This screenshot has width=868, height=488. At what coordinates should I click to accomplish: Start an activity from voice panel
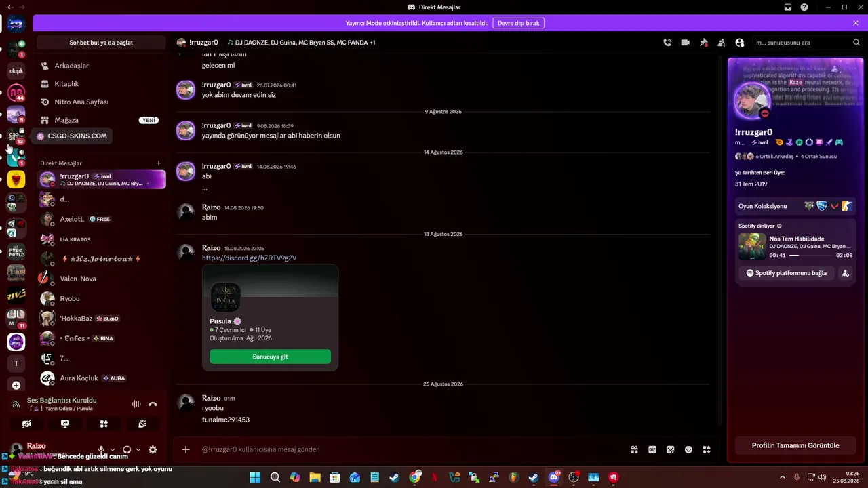click(104, 424)
